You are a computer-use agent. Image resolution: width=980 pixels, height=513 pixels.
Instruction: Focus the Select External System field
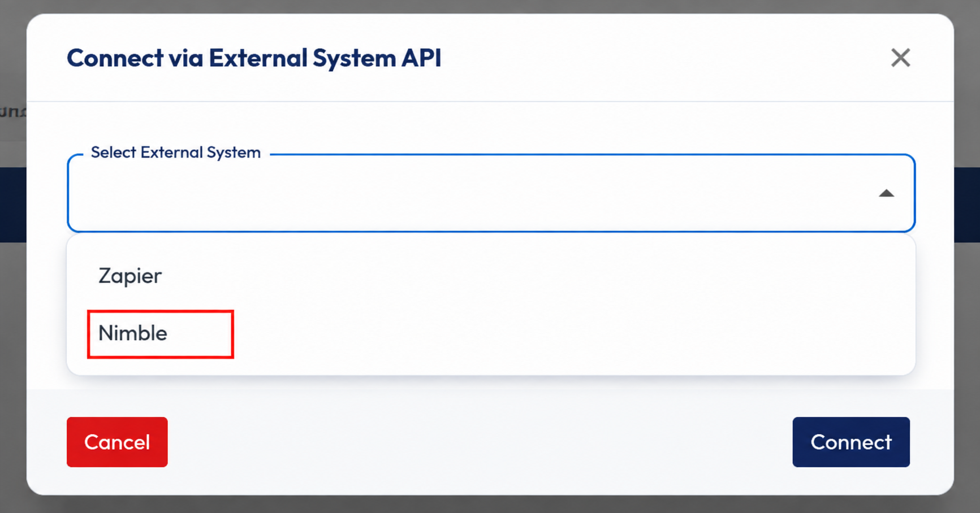[x=491, y=193]
